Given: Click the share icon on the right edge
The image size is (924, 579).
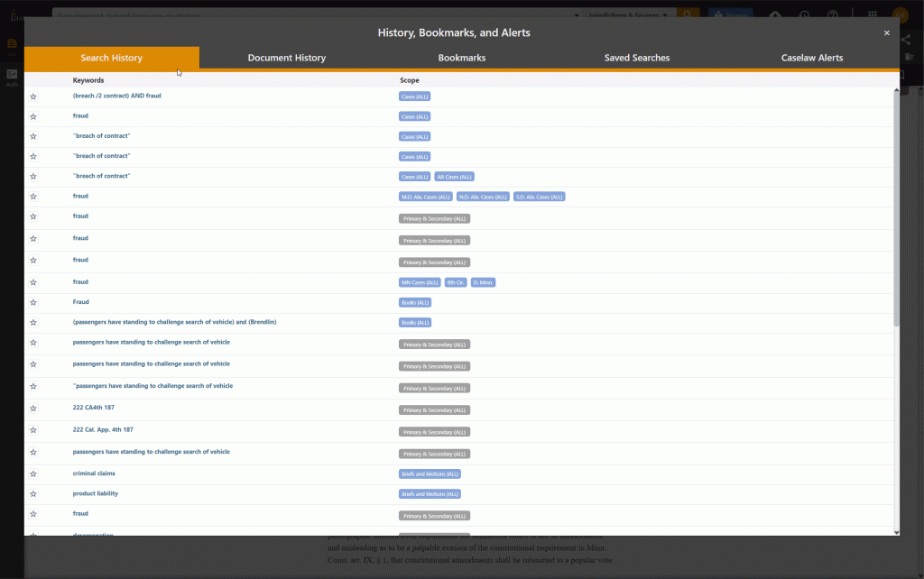Looking at the screenshot, I should tap(906, 40).
